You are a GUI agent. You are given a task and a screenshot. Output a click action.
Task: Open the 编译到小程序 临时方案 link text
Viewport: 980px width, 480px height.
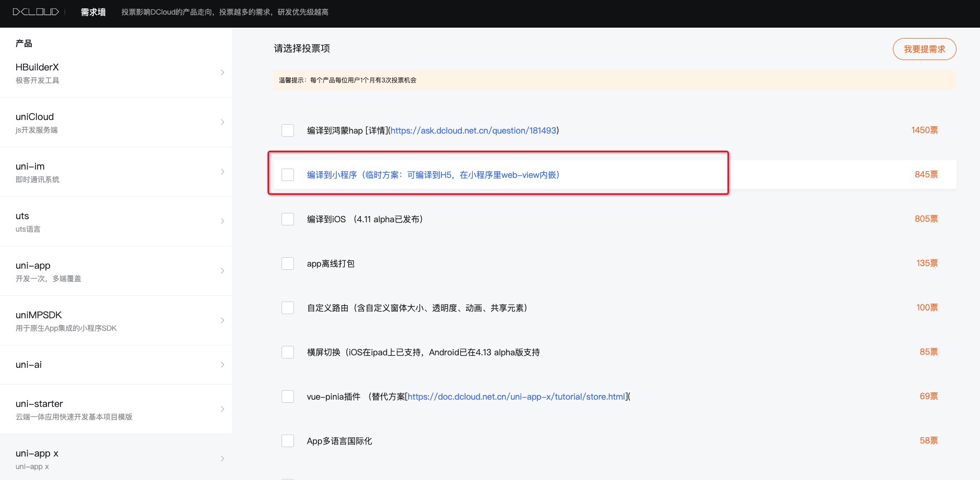(x=433, y=175)
